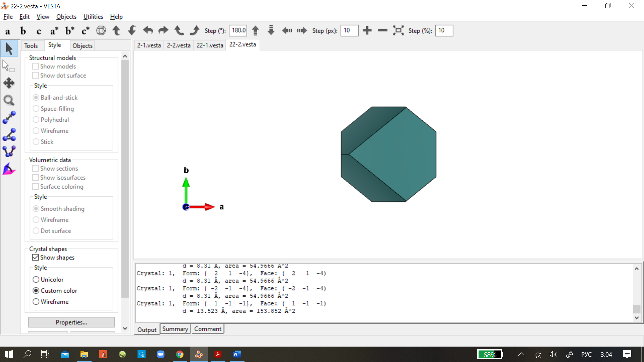Screen dimensions: 644x362
Task: Fit the crystal to the screen
Action: (398, 31)
